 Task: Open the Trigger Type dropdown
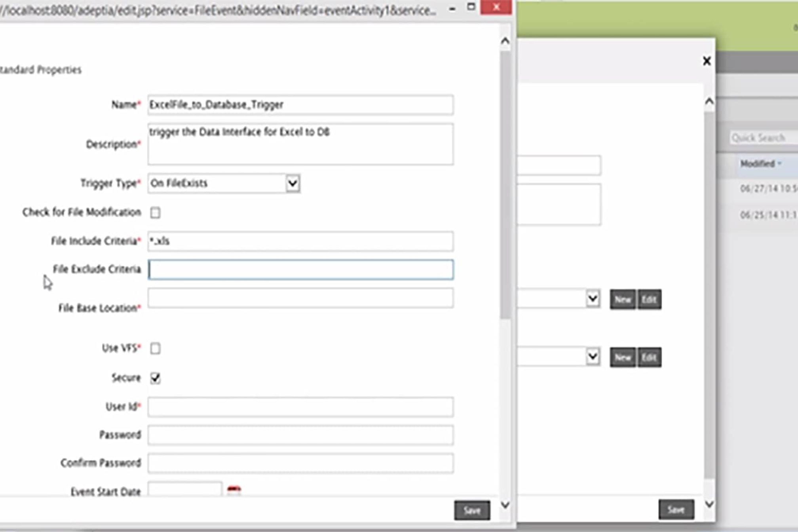click(293, 183)
